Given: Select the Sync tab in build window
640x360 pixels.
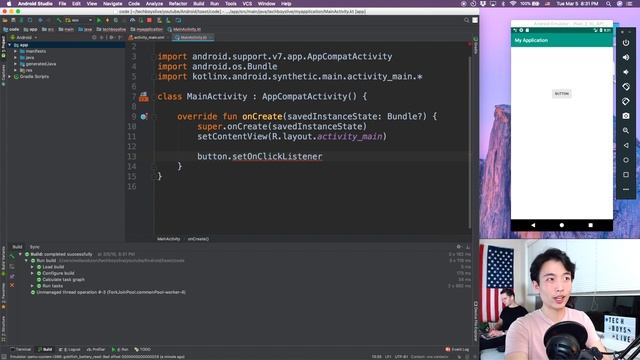Looking at the screenshot, I should [x=35, y=247].
